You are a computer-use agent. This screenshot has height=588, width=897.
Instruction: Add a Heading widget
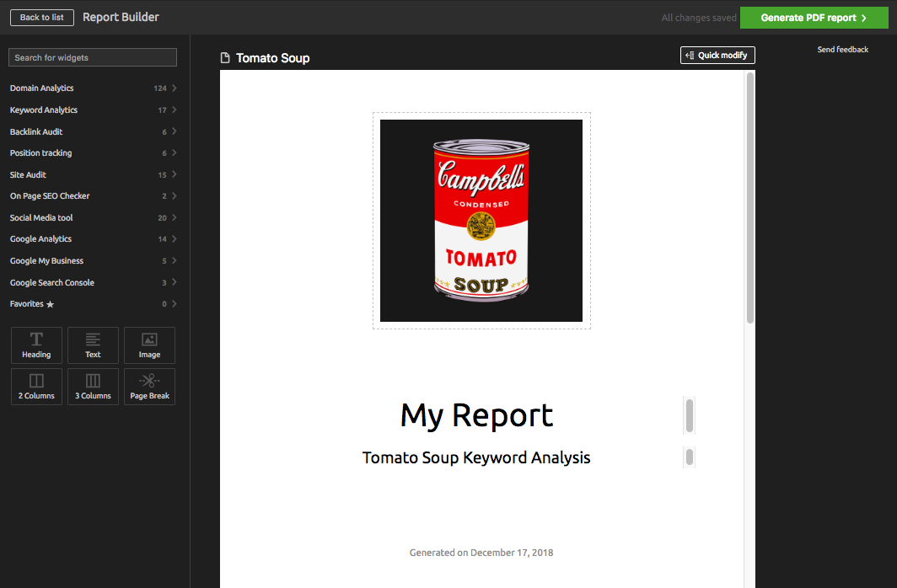click(36, 345)
